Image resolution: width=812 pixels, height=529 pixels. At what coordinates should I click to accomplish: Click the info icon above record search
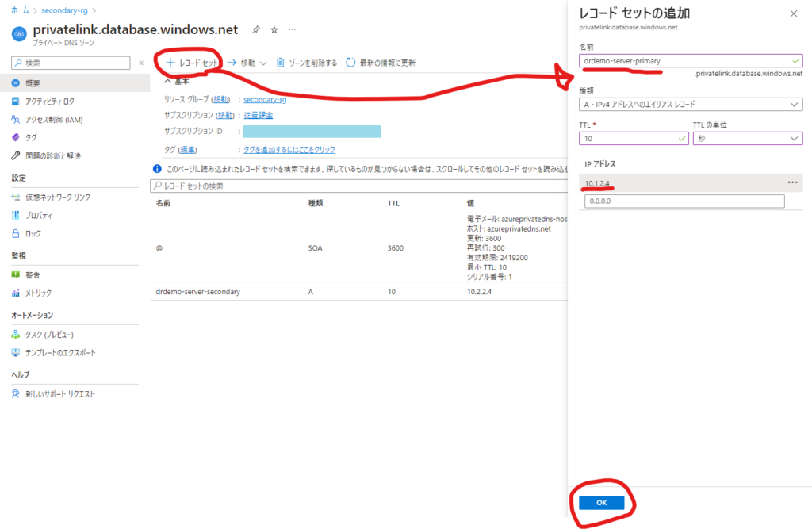tap(157, 168)
